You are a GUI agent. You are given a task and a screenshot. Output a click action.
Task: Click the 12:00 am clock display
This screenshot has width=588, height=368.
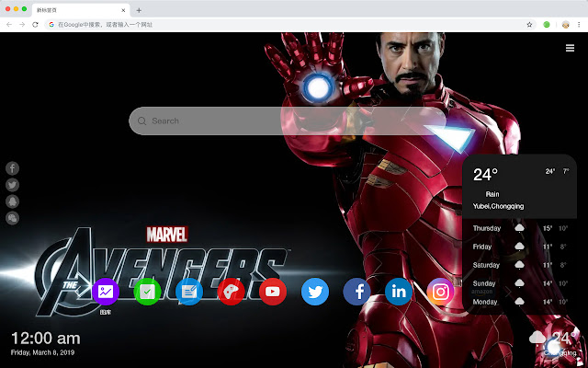point(46,339)
